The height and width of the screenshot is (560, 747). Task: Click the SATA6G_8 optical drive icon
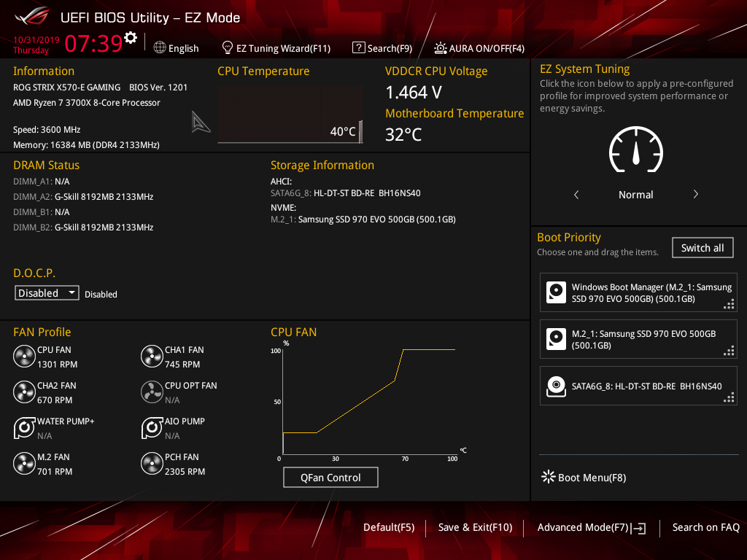tap(556, 386)
